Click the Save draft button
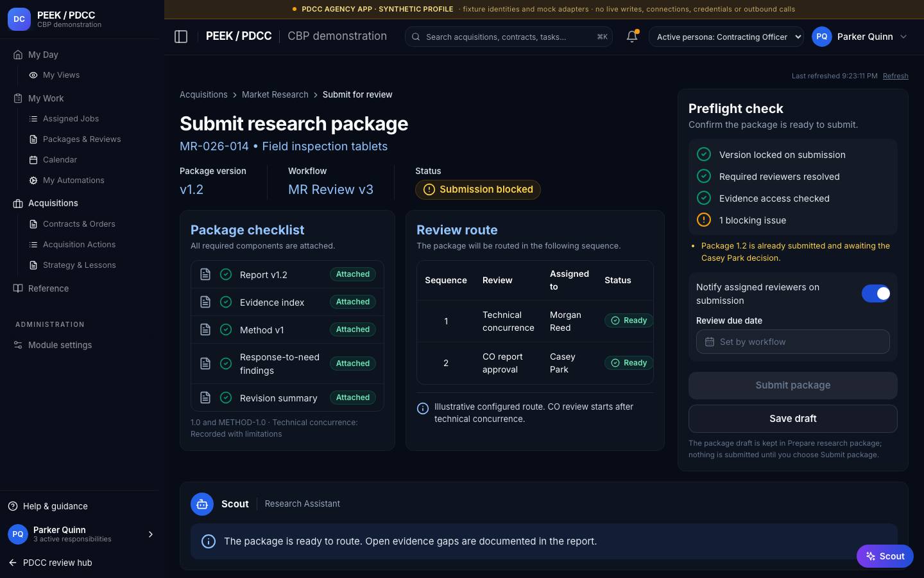The height and width of the screenshot is (578, 924). (793, 419)
